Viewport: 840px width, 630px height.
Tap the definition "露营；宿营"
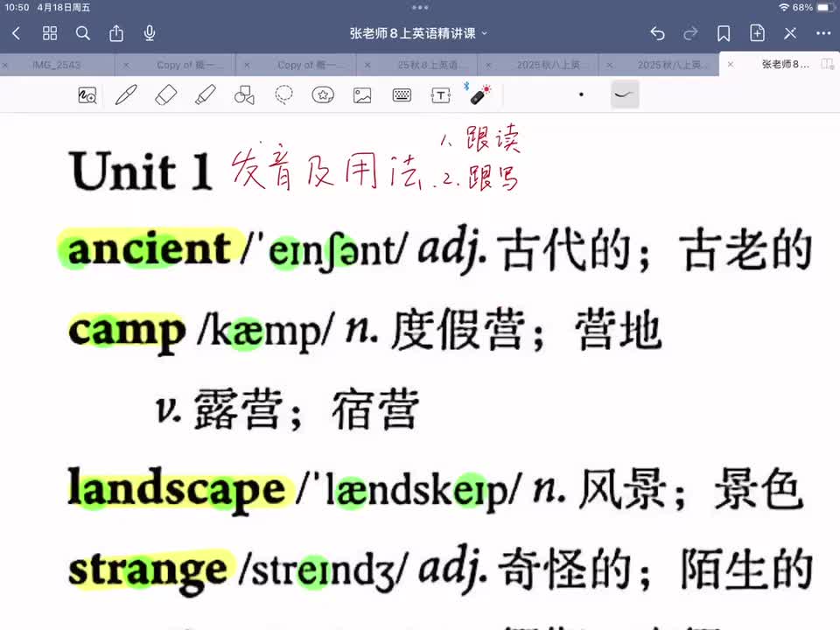point(306,409)
